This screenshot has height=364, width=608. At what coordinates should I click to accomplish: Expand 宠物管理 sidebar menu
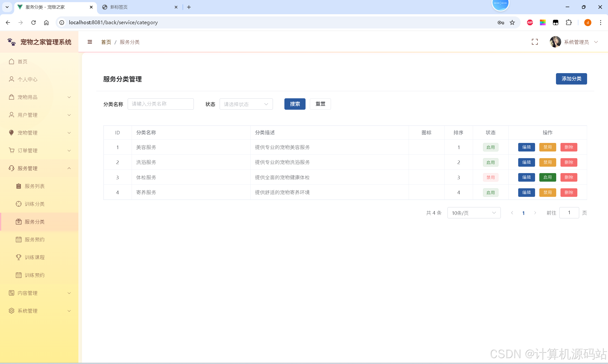click(x=39, y=133)
